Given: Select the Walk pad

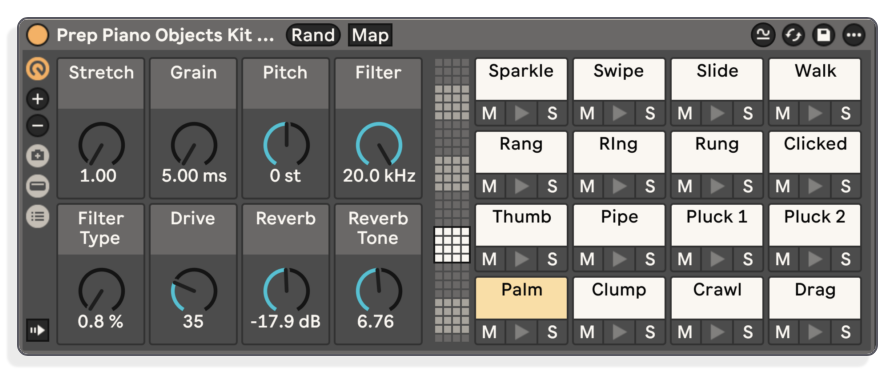Looking at the screenshot, I should (x=815, y=79).
